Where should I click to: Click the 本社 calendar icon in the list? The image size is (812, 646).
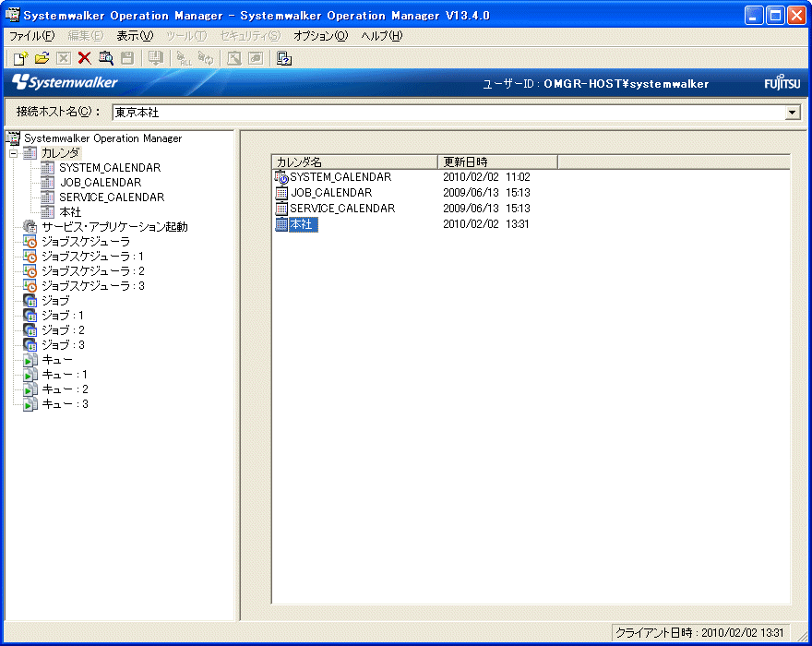click(281, 224)
